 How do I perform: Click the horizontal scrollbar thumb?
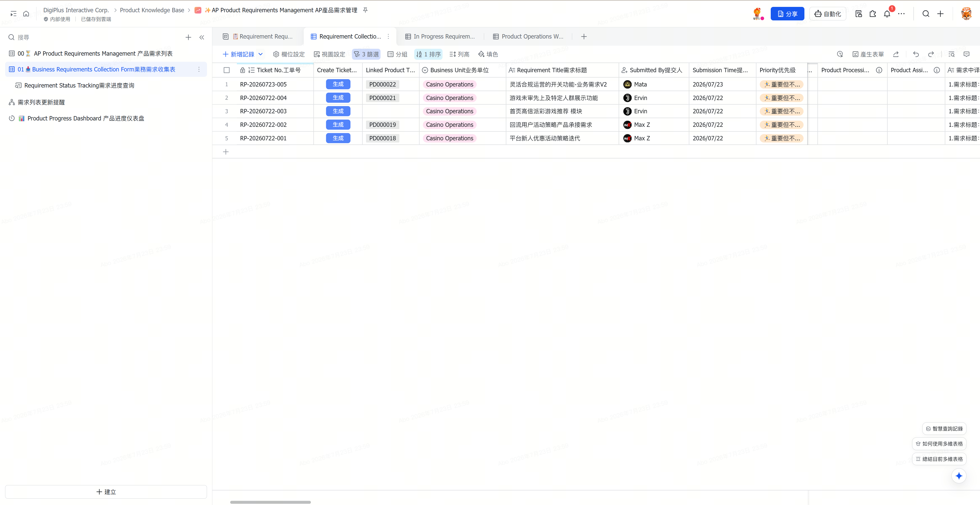tap(270, 502)
